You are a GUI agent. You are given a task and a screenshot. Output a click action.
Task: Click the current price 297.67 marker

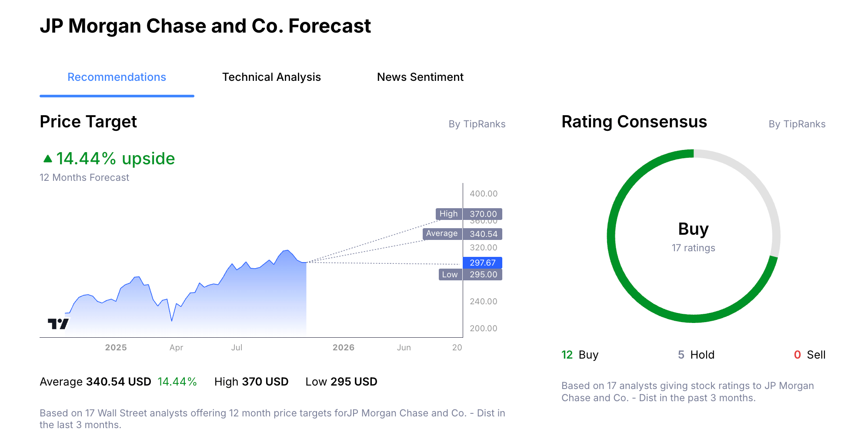[x=482, y=263]
